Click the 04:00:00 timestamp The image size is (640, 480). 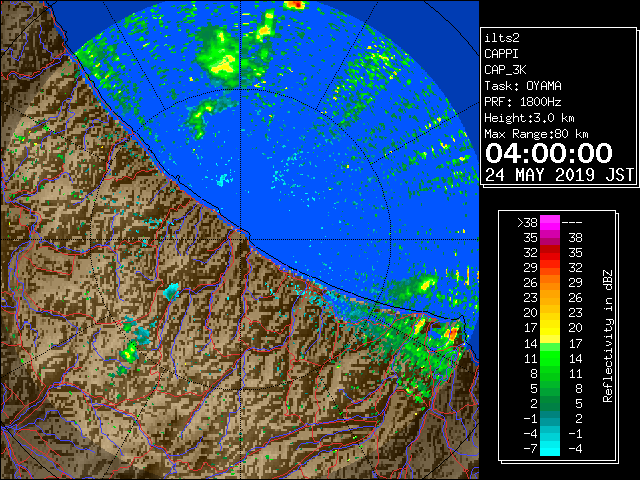click(x=549, y=153)
